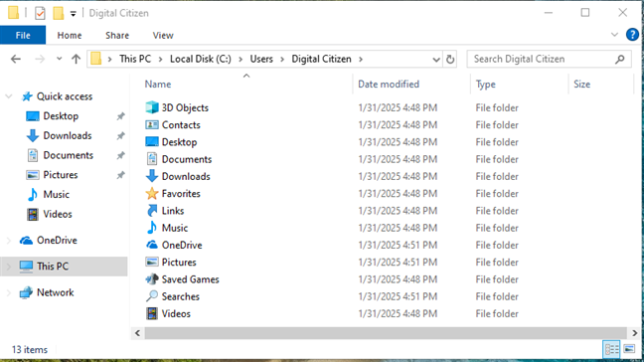The width and height of the screenshot is (644, 362).
Task: Open the File menu
Action: (x=23, y=36)
